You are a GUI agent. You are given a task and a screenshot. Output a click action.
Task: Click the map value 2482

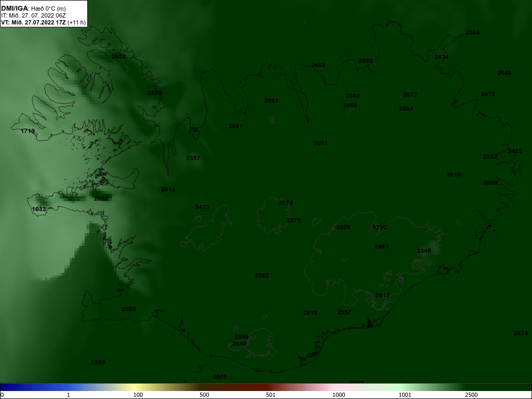click(x=318, y=65)
